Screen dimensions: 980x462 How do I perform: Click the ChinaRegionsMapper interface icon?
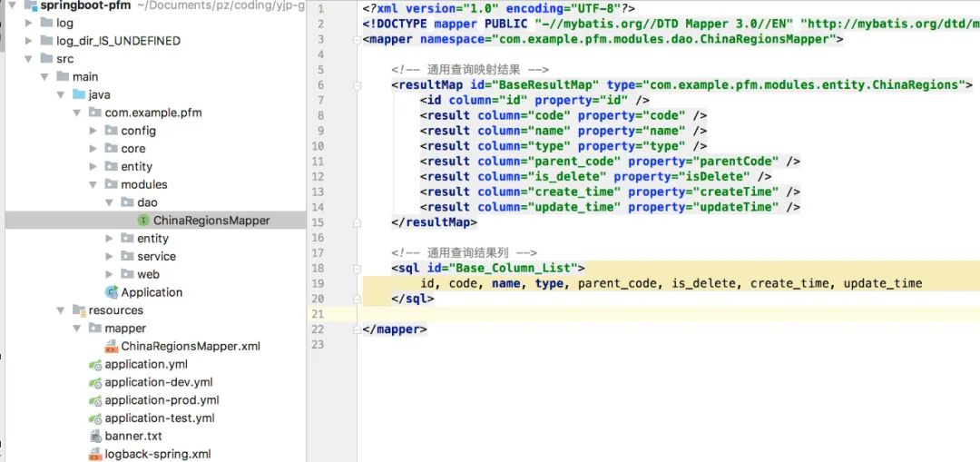tap(143, 220)
